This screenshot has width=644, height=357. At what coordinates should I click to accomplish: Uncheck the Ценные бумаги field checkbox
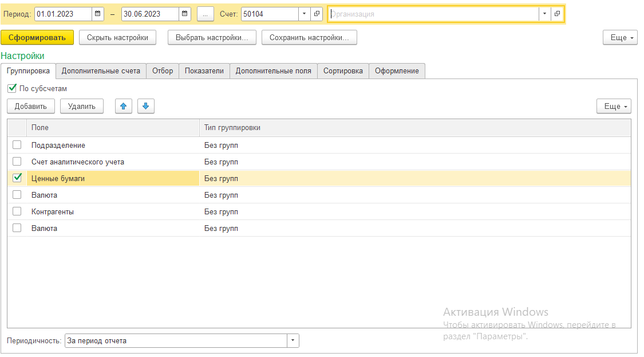(x=17, y=178)
